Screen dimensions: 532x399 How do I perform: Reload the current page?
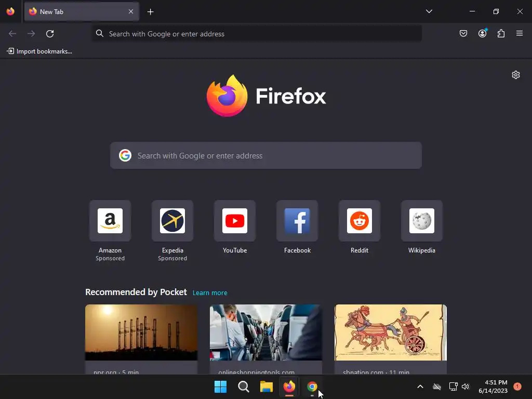coord(50,34)
